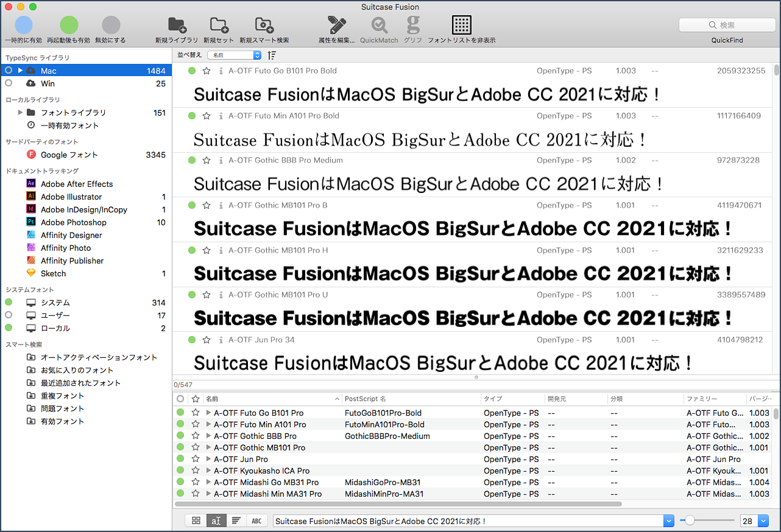Click the QuickFind search field
781x532 pixels.
pos(727,25)
